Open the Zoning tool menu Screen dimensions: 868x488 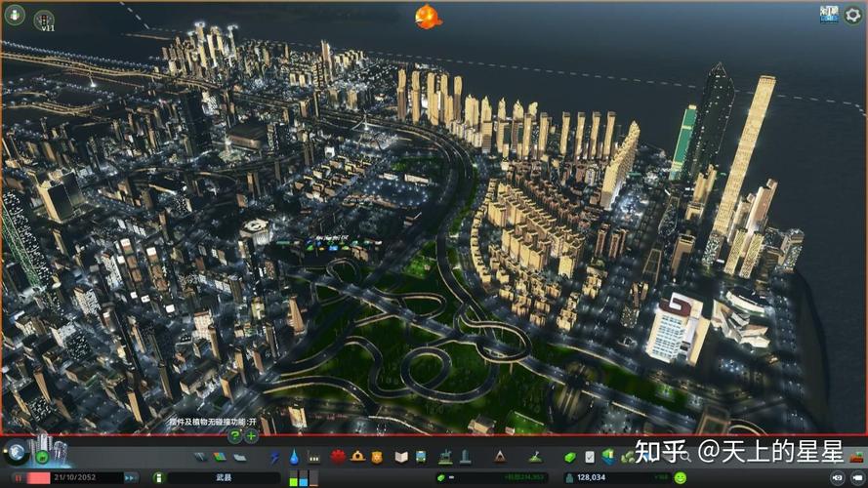point(220,457)
